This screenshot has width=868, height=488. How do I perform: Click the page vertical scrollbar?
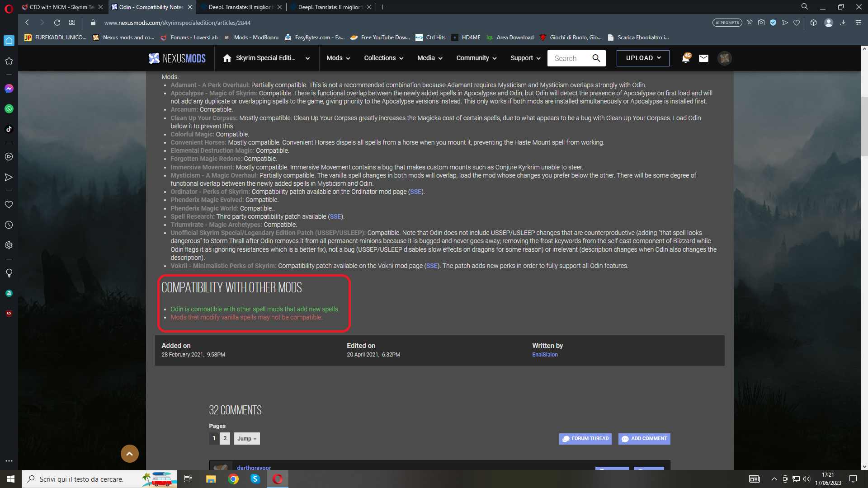click(x=864, y=127)
